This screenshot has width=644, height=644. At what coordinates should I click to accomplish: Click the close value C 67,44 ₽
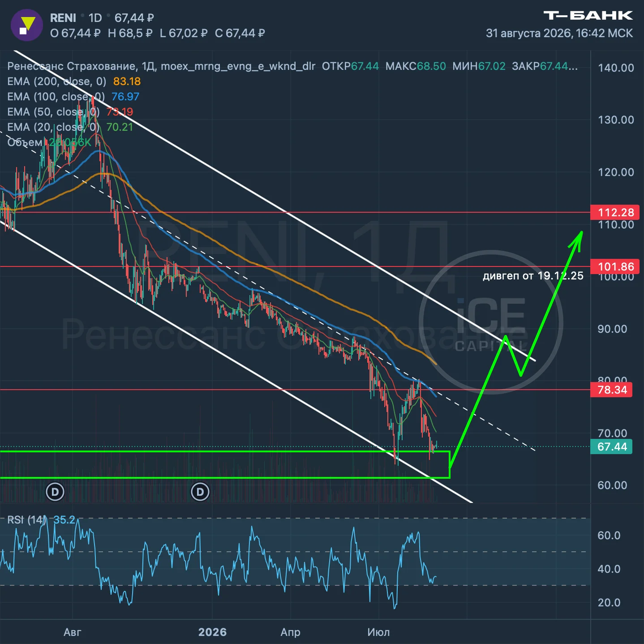[x=240, y=33]
